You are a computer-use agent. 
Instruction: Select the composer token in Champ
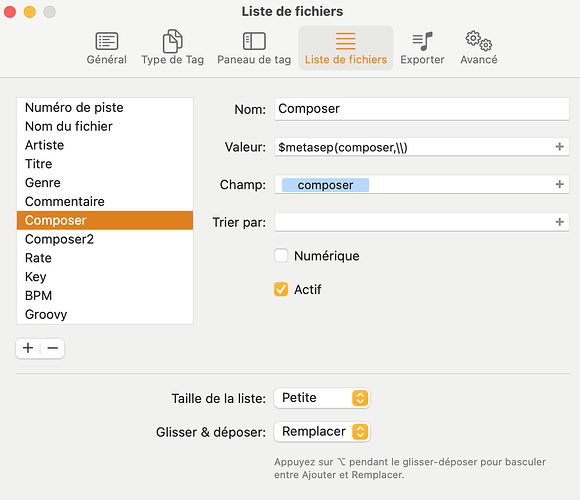click(x=325, y=185)
